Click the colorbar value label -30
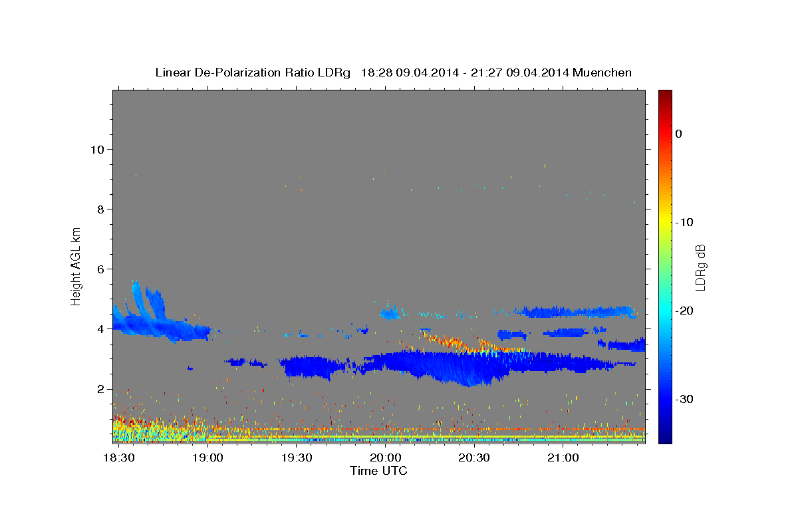This screenshot has width=798, height=532. 686,399
